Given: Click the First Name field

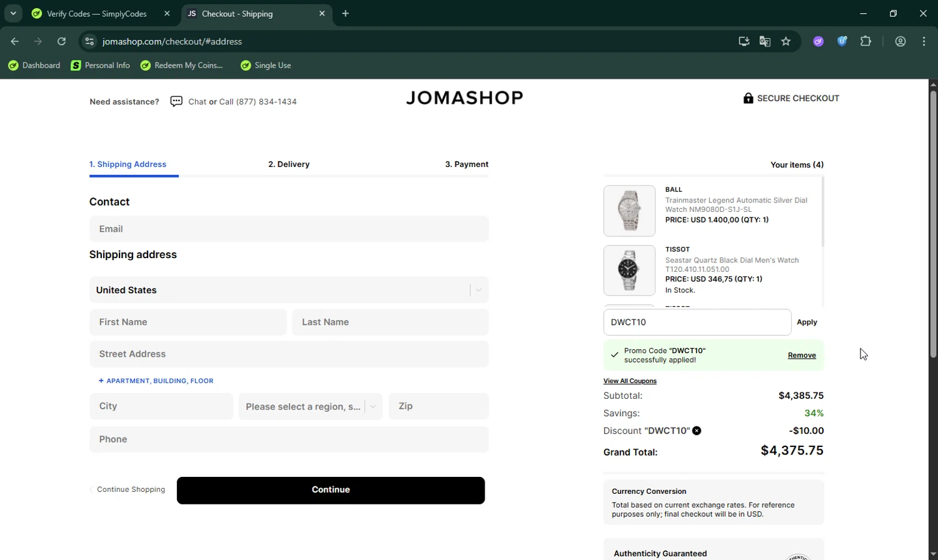Looking at the screenshot, I should (188, 322).
